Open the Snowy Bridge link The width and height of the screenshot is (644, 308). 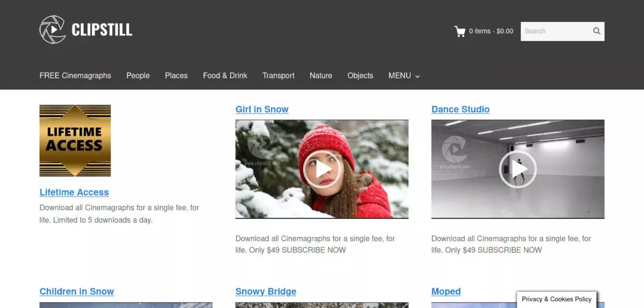(x=266, y=291)
